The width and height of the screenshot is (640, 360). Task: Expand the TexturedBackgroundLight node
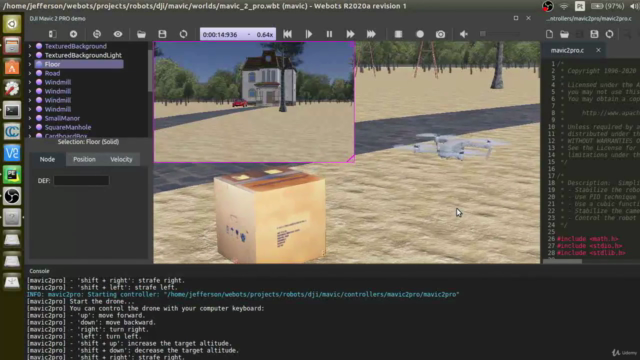pyautogui.click(x=30, y=55)
